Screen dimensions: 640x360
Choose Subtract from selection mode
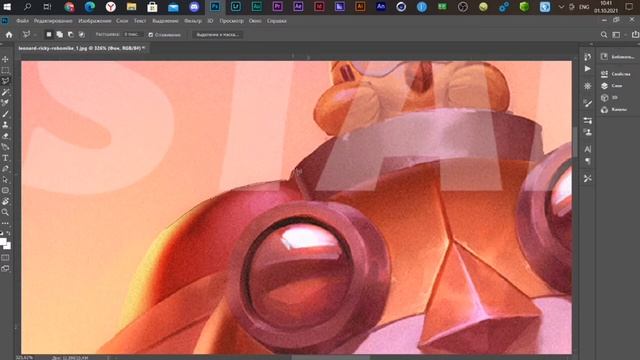coord(71,35)
